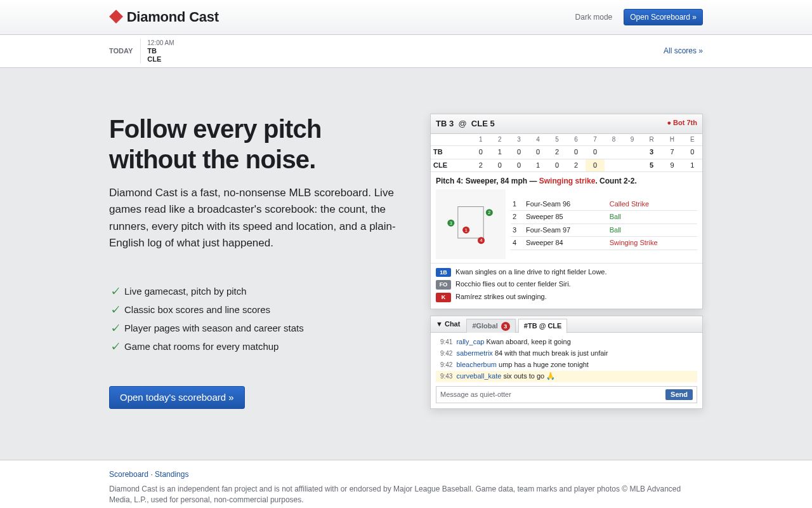This screenshot has width=812, height=508.
Task: Click pitch marker 3 in the strike zone
Action: (450, 223)
